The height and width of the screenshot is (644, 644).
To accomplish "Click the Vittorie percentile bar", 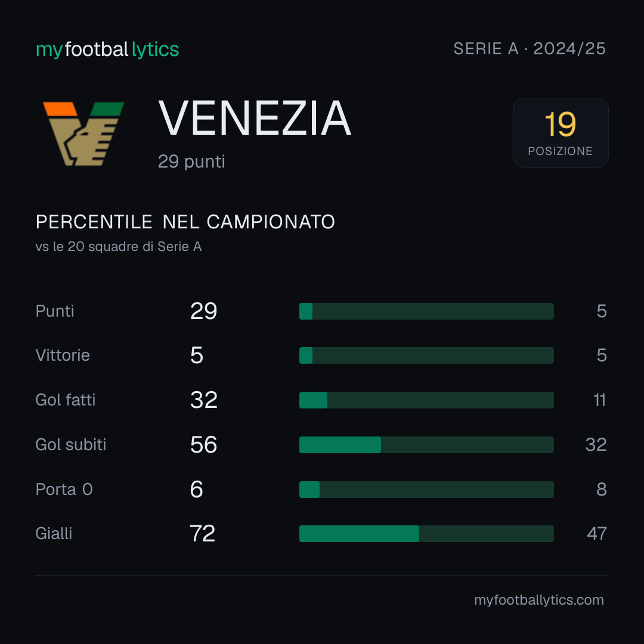I will (x=426, y=355).
